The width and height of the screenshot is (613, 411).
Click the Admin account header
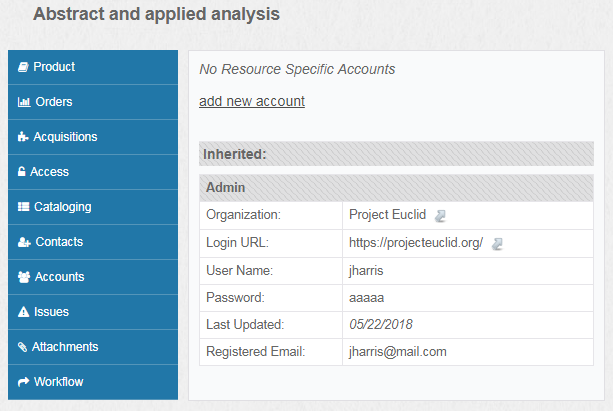tap(396, 188)
